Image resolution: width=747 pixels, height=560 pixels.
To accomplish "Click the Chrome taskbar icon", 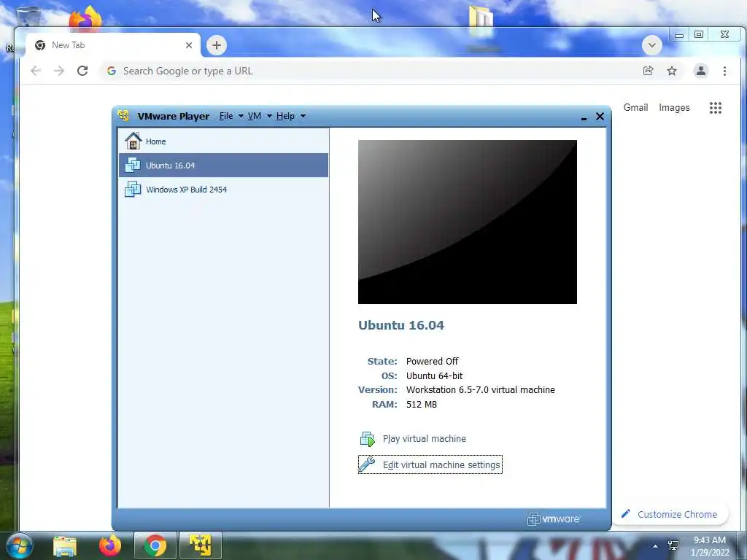I will click(155, 545).
